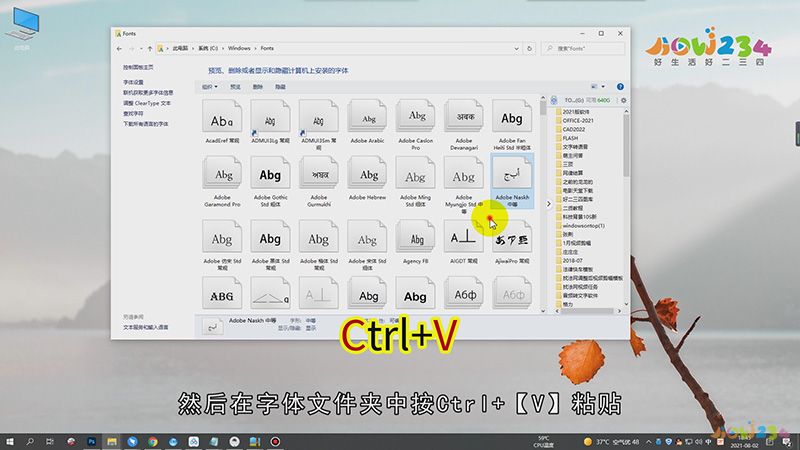
Task: Select the Adobe Myungjo Std font
Action: tap(464, 174)
